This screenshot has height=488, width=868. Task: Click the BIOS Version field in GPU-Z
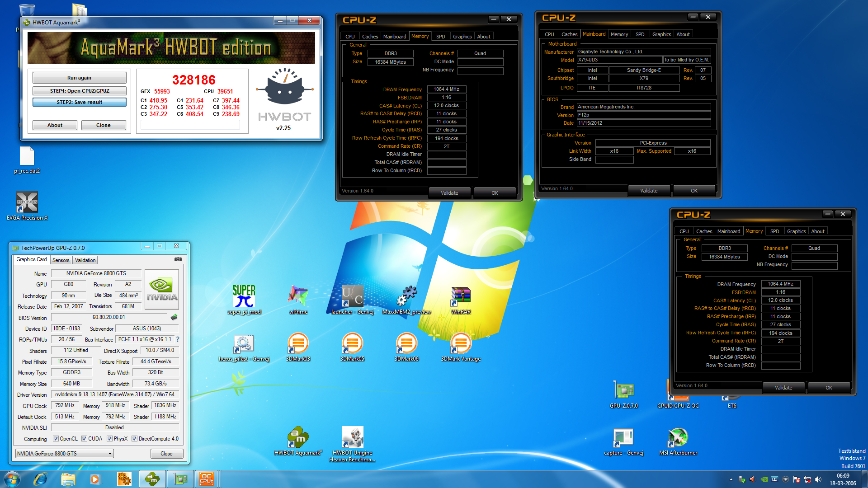pyautogui.click(x=109, y=317)
